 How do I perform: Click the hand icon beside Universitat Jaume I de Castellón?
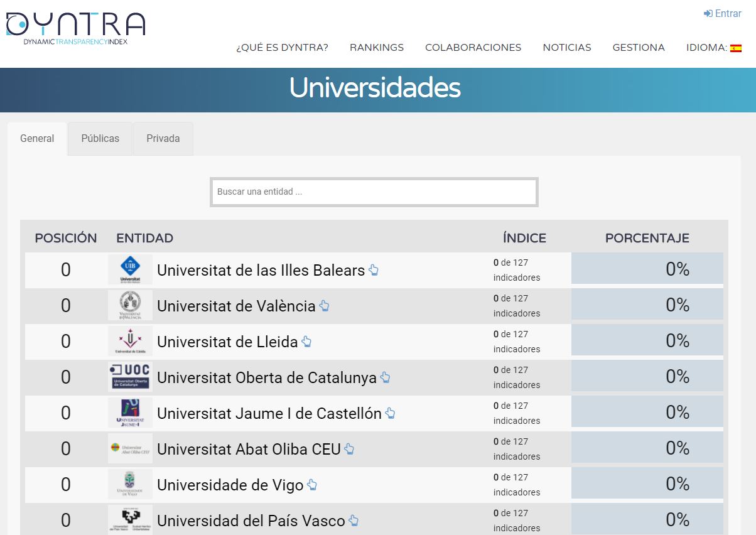390,414
